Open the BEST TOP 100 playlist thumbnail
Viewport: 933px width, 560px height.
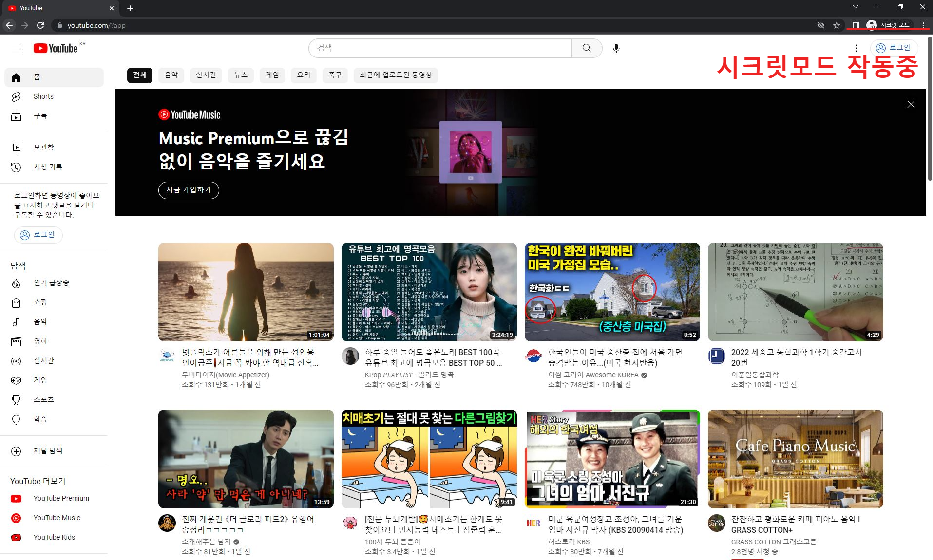pos(429,292)
